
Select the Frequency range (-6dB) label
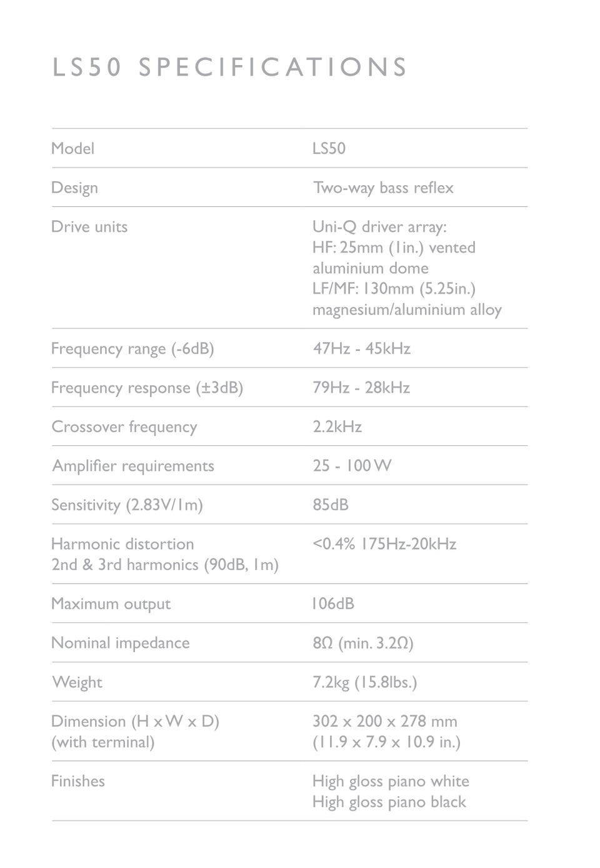(x=132, y=348)
